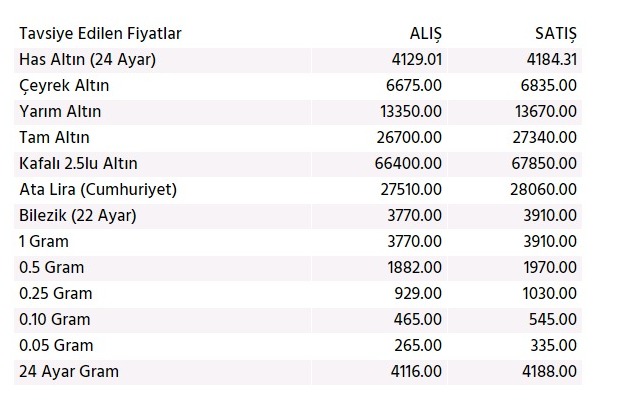
Task: Select Çeyrek Altın sell price 6835.00
Action: [549, 85]
